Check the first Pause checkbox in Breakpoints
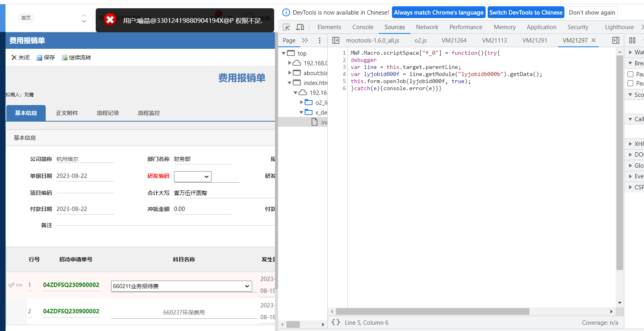Screen dimensions: 644x331 630,74
